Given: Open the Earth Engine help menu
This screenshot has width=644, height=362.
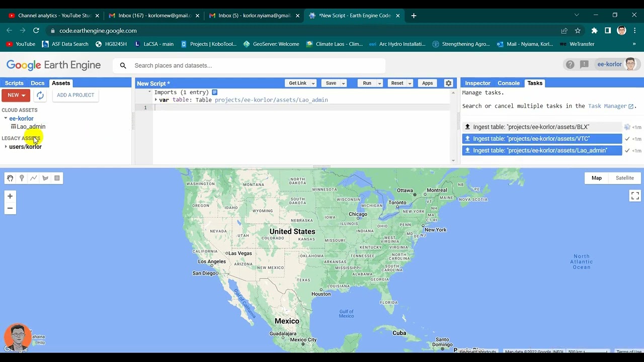Looking at the screenshot, I should tap(570, 64).
